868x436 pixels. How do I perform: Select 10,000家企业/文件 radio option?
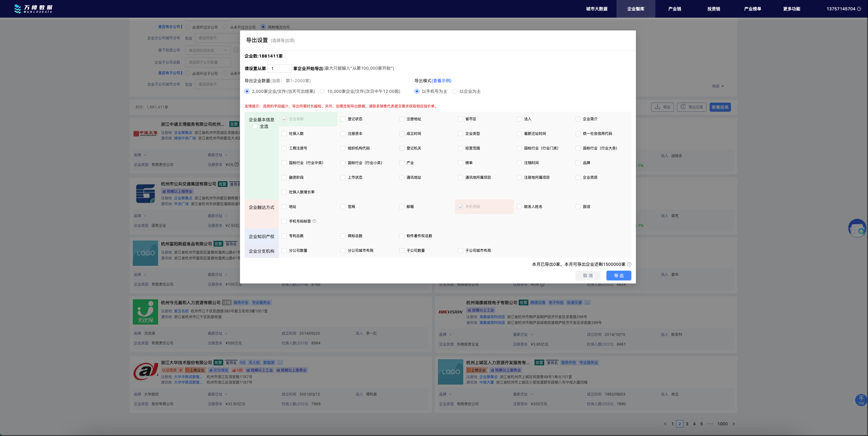[323, 91]
